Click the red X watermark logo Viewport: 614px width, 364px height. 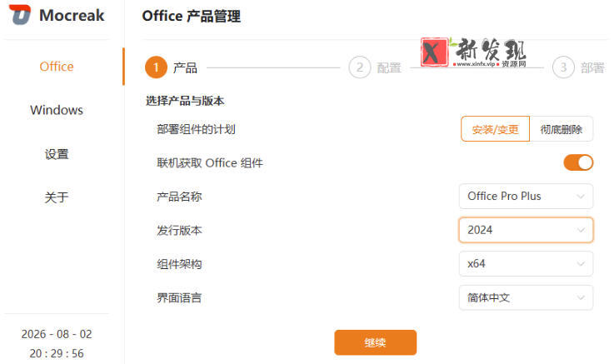[x=435, y=52]
